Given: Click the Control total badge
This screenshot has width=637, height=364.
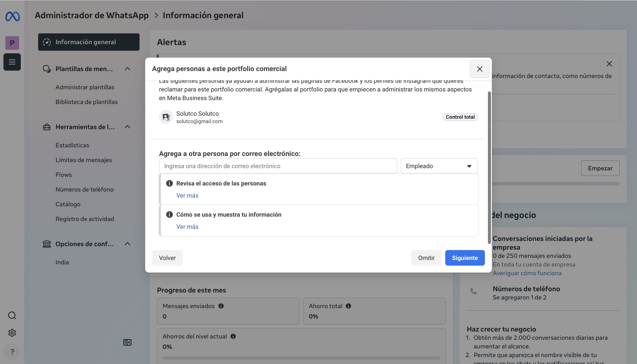Looking at the screenshot, I should (x=460, y=117).
